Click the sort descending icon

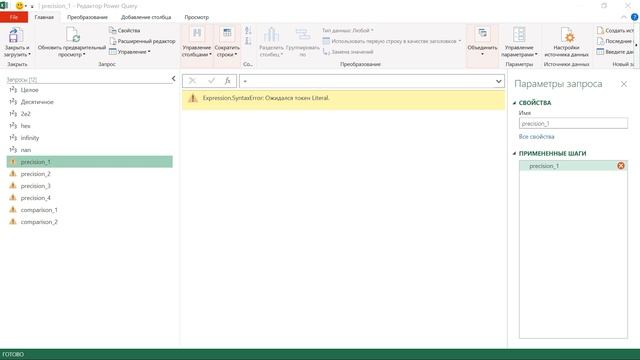tap(248, 41)
